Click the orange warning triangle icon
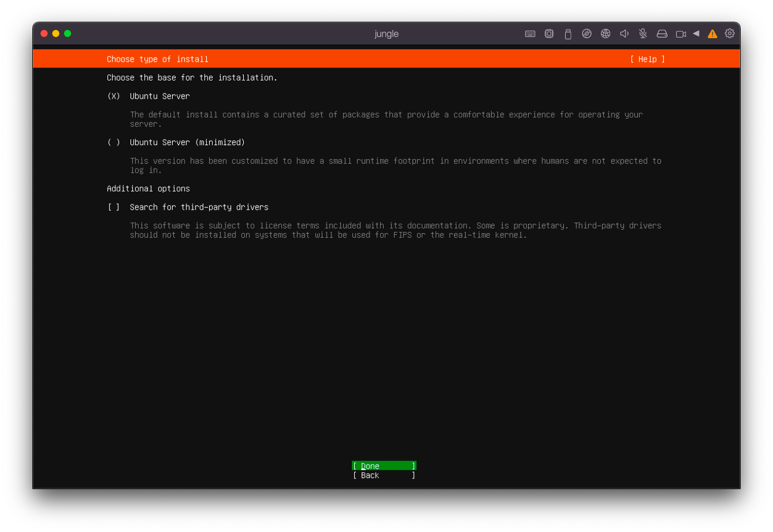 click(x=712, y=34)
